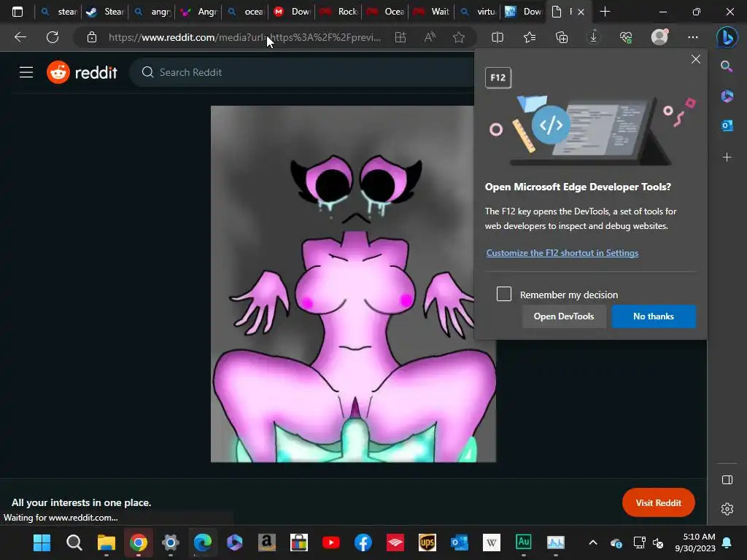The width and height of the screenshot is (747, 560).
Task: Add a new app to the sidebar
Action: (x=727, y=157)
